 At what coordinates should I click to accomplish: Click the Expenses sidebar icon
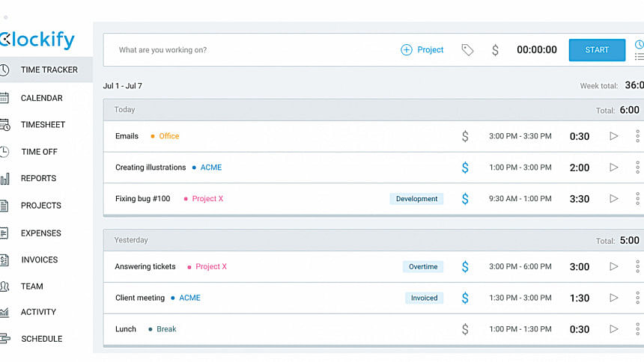point(4,233)
